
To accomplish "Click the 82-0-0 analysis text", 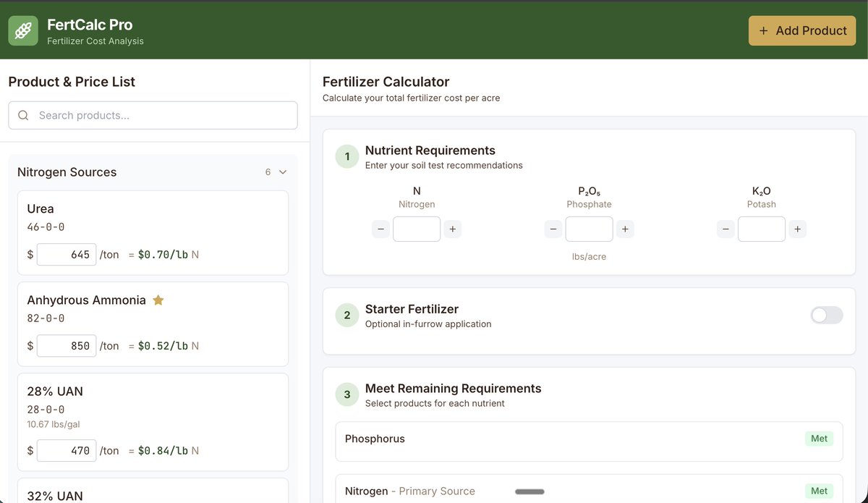I will click(46, 318).
